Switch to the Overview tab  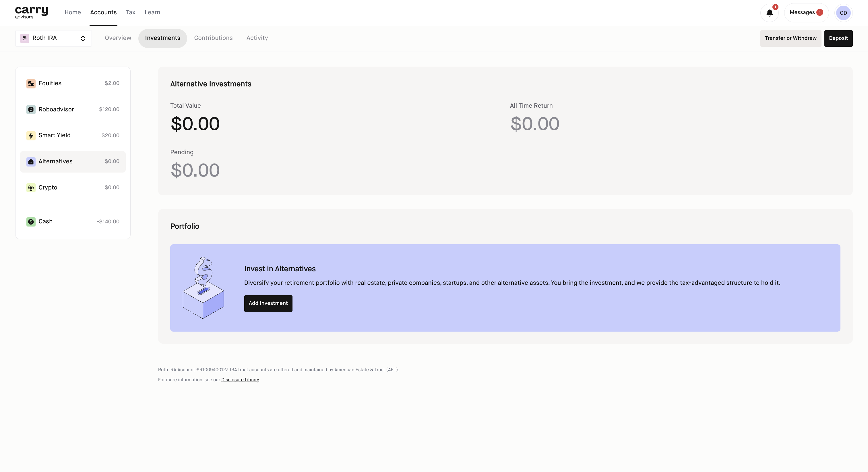tap(118, 38)
